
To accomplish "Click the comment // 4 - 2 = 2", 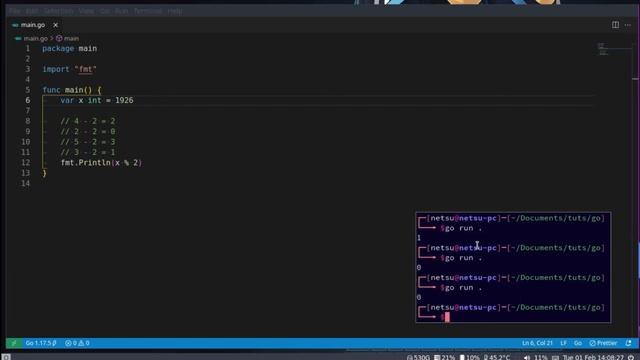I will tap(88, 121).
